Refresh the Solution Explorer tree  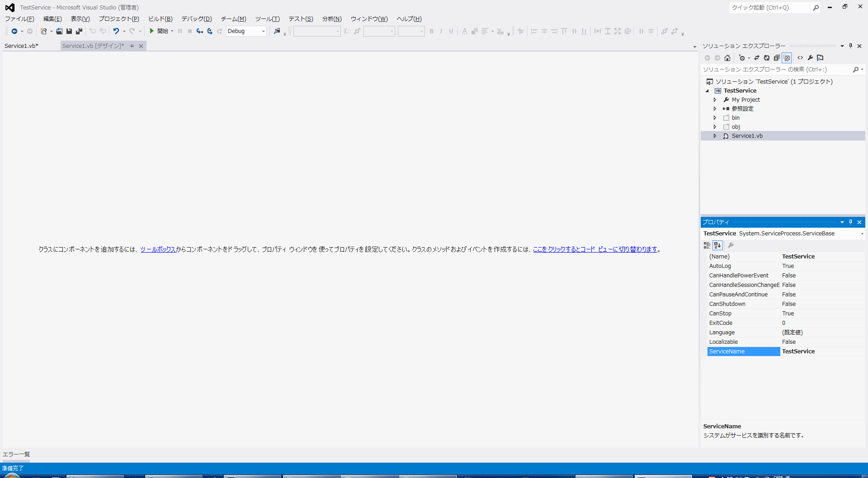[767, 58]
